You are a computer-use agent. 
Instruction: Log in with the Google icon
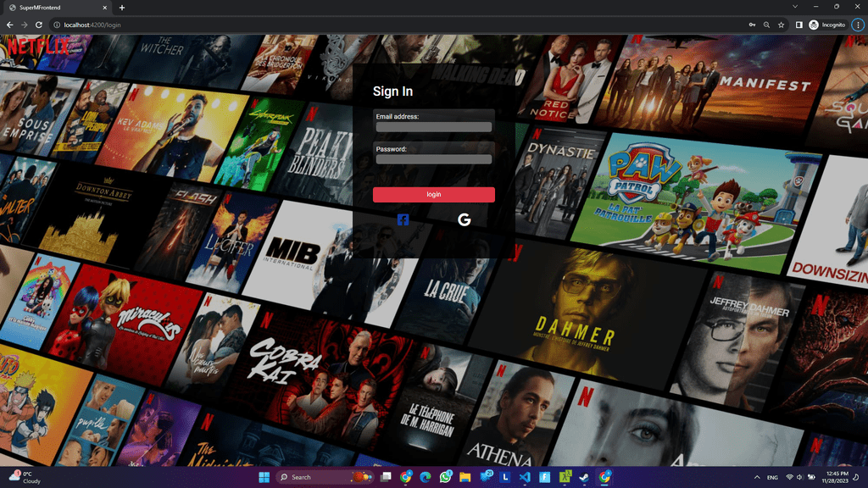(x=464, y=219)
